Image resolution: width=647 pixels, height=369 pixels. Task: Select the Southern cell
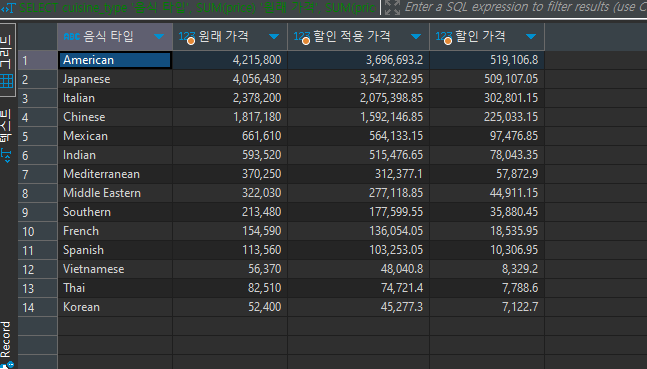115,212
